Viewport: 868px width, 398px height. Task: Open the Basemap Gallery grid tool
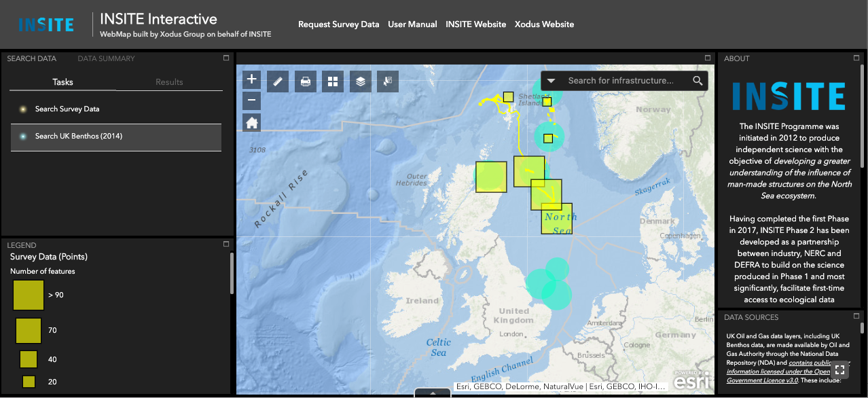pyautogui.click(x=333, y=82)
